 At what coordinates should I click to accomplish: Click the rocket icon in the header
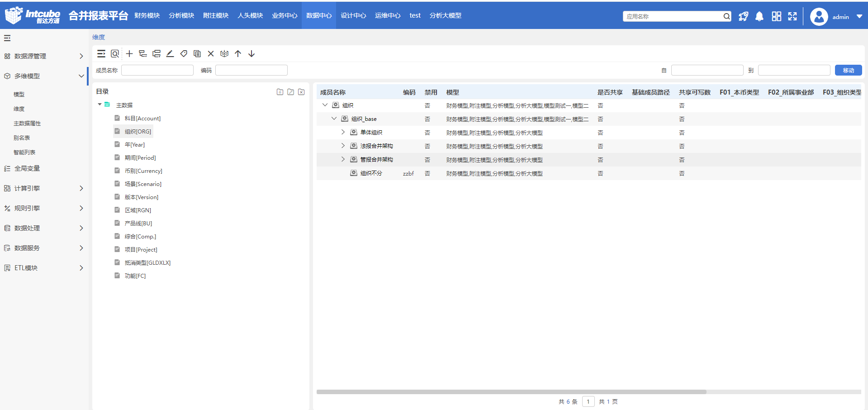pos(743,17)
